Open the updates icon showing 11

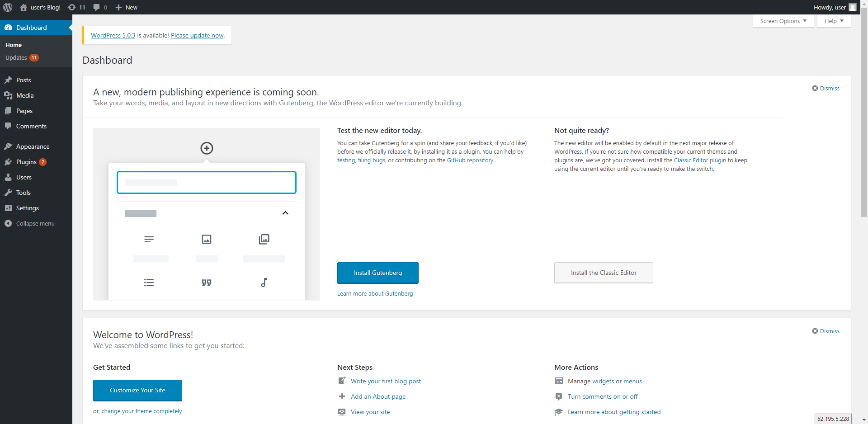[72, 7]
